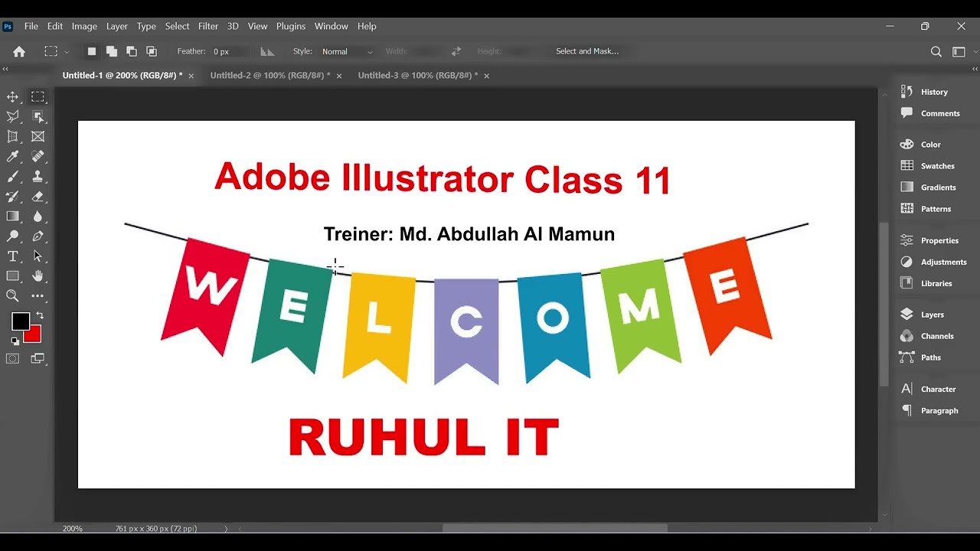The width and height of the screenshot is (980, 551).
Task: Switch to the Untitled-2 document tab
Action: click(270, 76)
